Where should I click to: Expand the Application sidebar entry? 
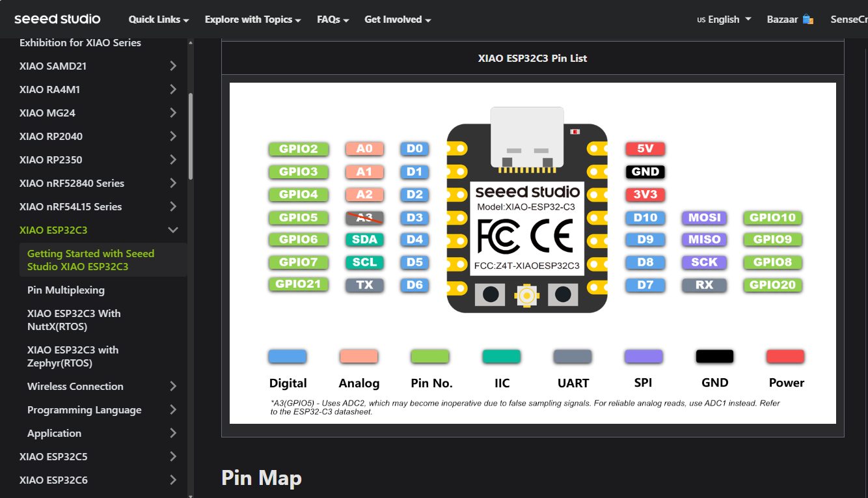pyautogui.click(x=172, y=433)
